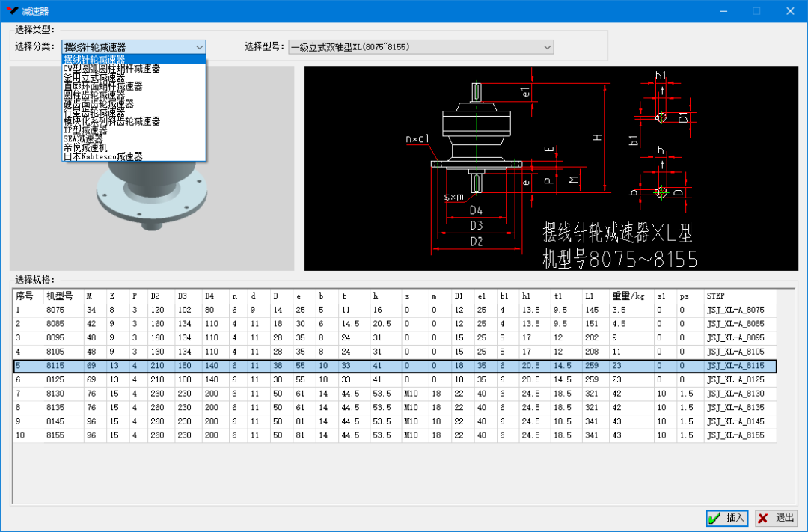Click the red X icon on 退出

(762, 518)
